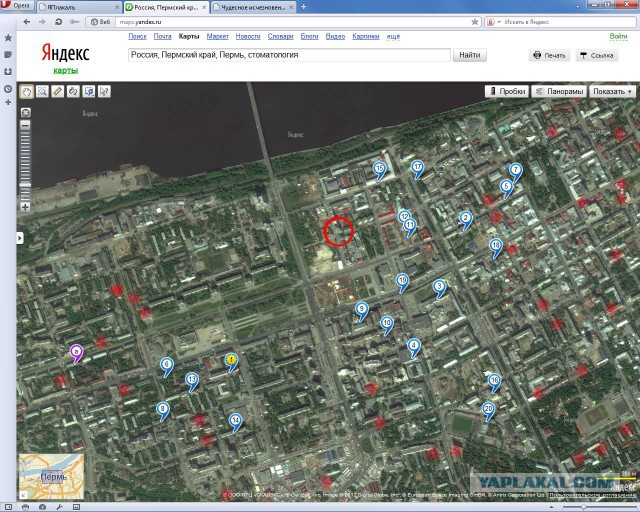
Task: Adjust the page zoom slider in status bar
Action: pyautogui.click(x=584, y=507)
